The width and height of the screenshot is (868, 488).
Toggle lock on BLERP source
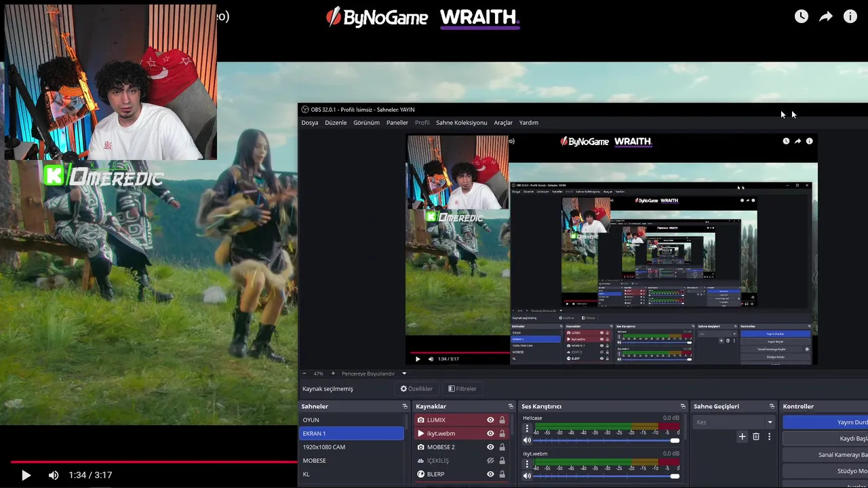click(502, 474)
